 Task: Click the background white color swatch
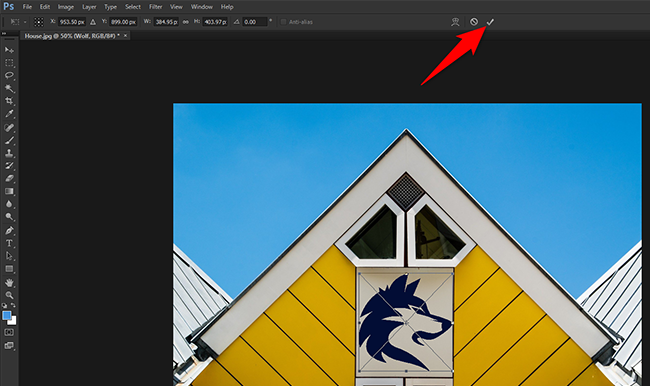[13, 321]
